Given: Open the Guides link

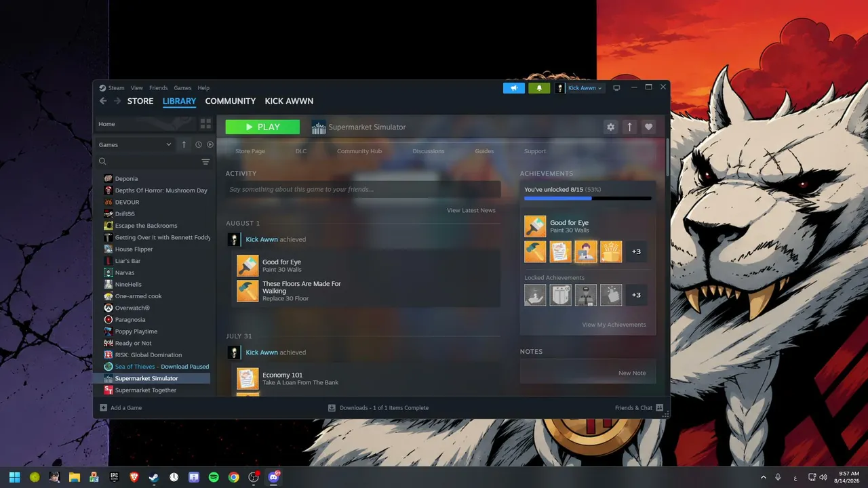Looking at the screenshot, I should [484, 151].
